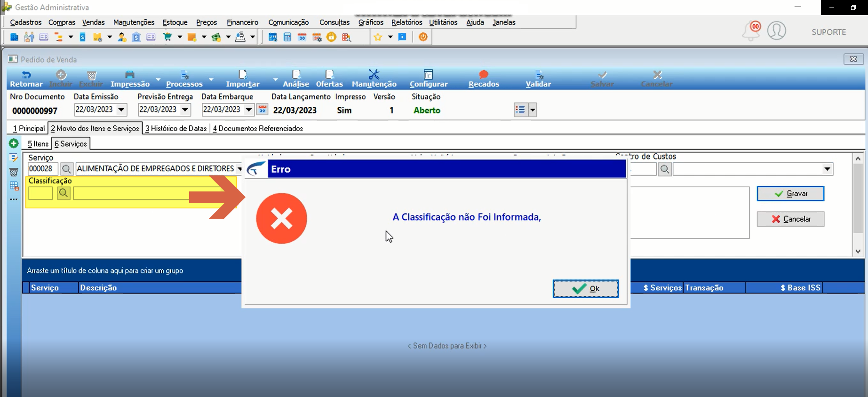868x397 pixels.
Task: Expand the Impressão dropdown arrow
Action: pyautogui.click(x=158, y=79)
